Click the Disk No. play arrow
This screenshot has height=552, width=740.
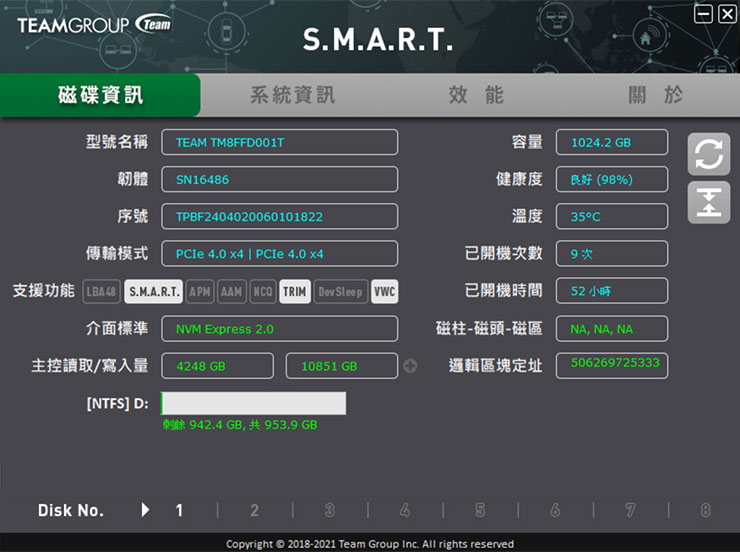click(145, 510)
